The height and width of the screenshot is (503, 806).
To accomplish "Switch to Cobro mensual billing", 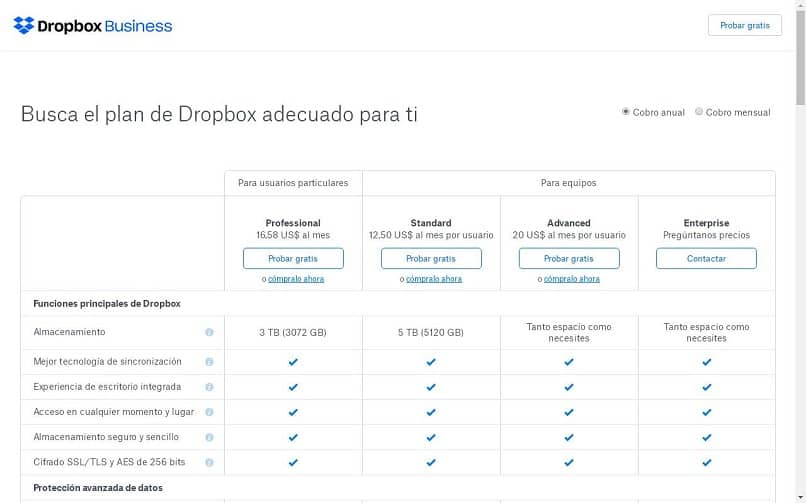I will click(699, 112).
